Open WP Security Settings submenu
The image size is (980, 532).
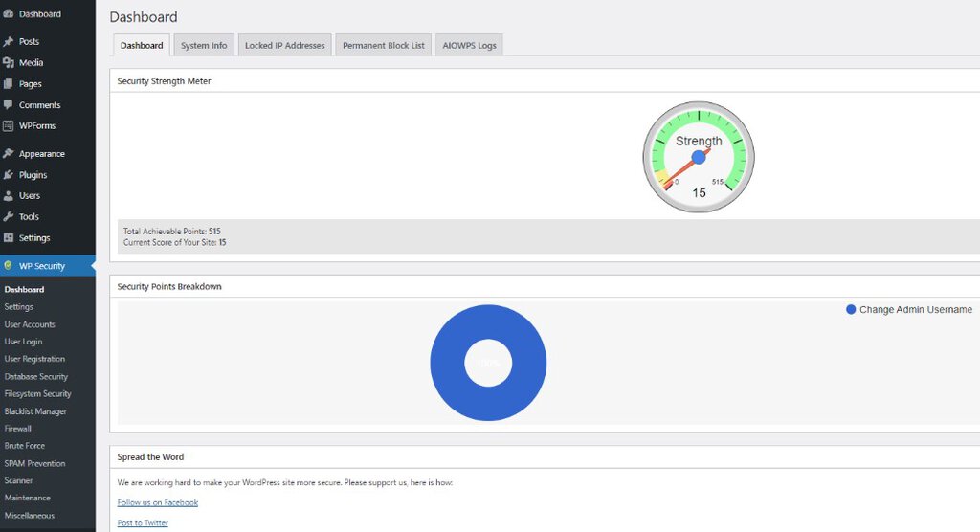[x=19, y=307]
